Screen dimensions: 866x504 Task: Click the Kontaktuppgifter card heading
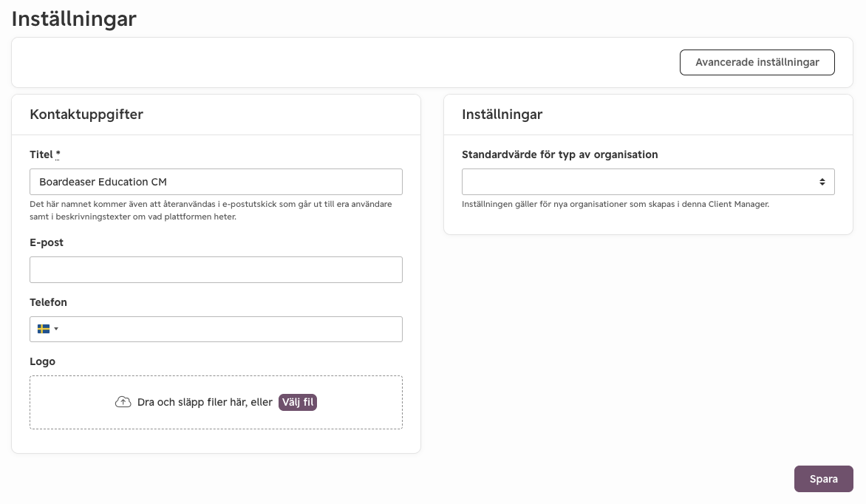coord(86,115)
